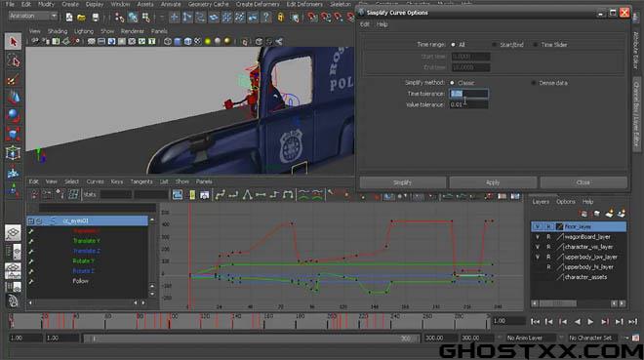The image size is (644, 360).
Task: Pick the Rotate tool sphere icon
Action: 13,115
